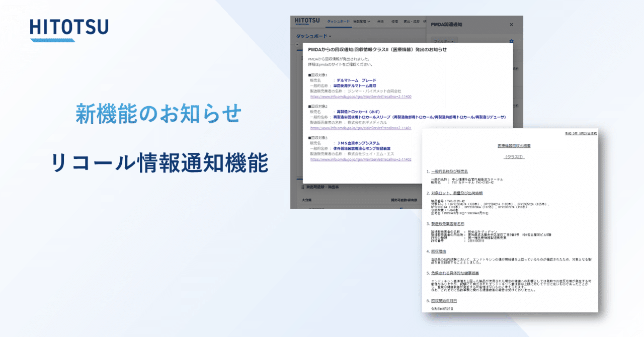Select the ダッシュボード navigation tab
The width and height of the screenshot is (644, 337).
tap(338, 22)
